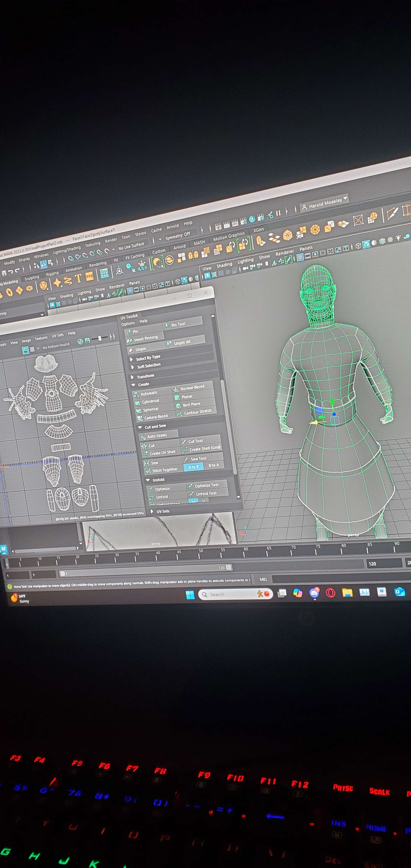The image size is (411, 868).
Task: Click the SVG tool shelf icon
Action: (x=89, y=276)
